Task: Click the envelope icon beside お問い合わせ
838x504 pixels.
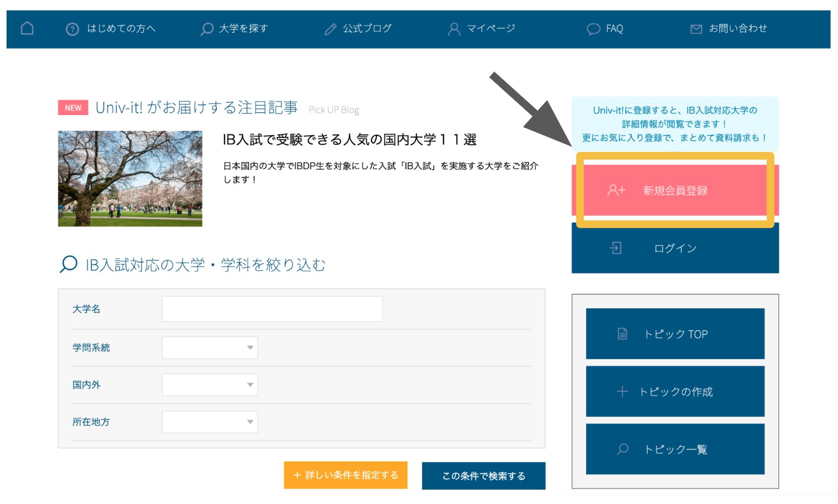Action: (697, 29)
